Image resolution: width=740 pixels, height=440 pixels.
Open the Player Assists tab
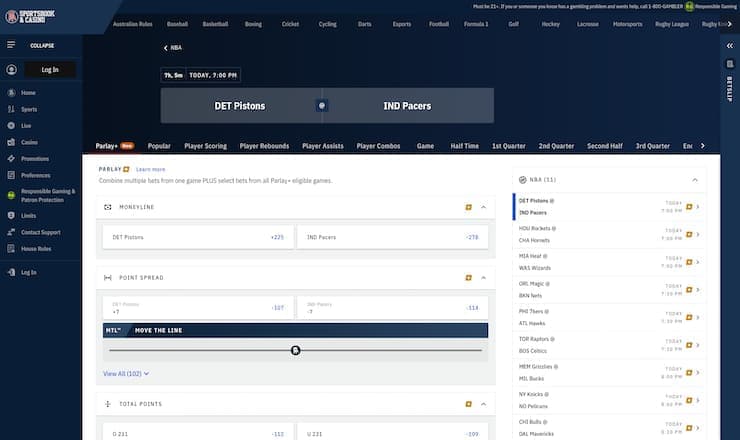click(323, 146)
